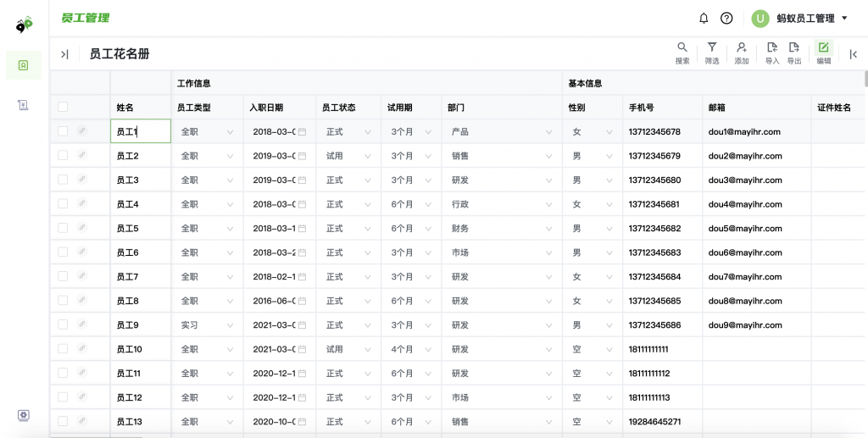Image resolution: width=868 pixels, height=438 pixels.
Task: Open the notification bell
Action: pyautogui.click(x=704, y=18)
